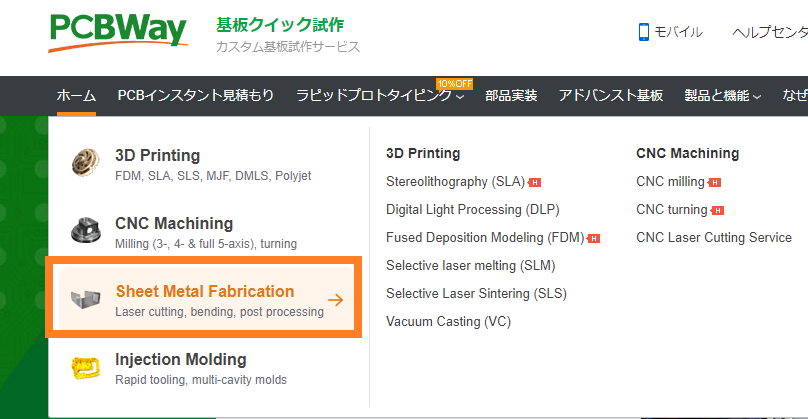Click the 10%OFF badge on the navigation bar
Screen dimensions: 808x419
[x=454, y=83]
